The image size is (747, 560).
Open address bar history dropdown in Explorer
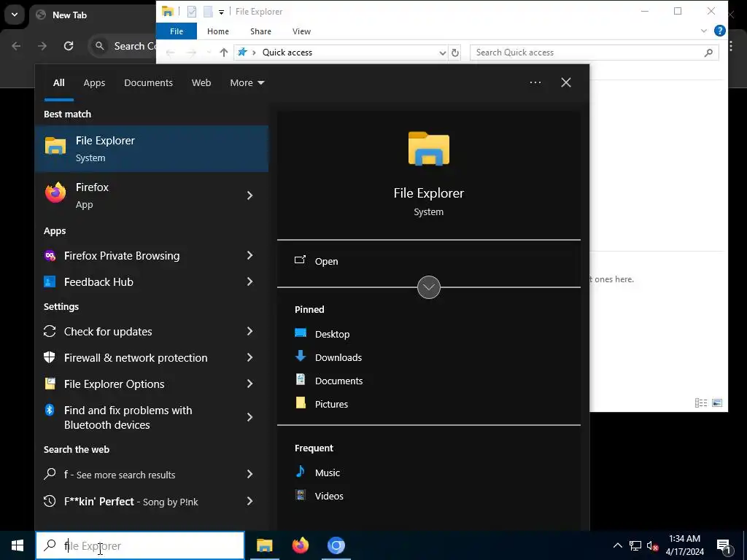[442, 52]
